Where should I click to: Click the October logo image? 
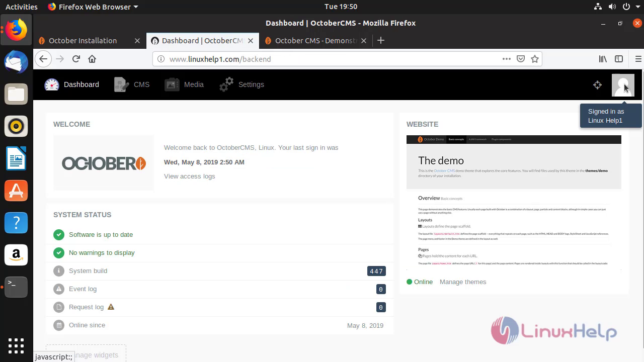pyautogui.click(x=104, y=163)
